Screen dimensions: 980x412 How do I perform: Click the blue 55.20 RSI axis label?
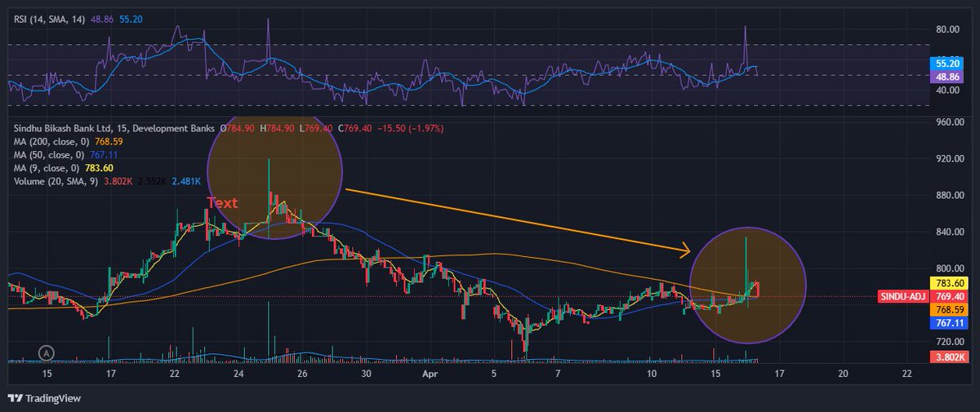point(947,62)
